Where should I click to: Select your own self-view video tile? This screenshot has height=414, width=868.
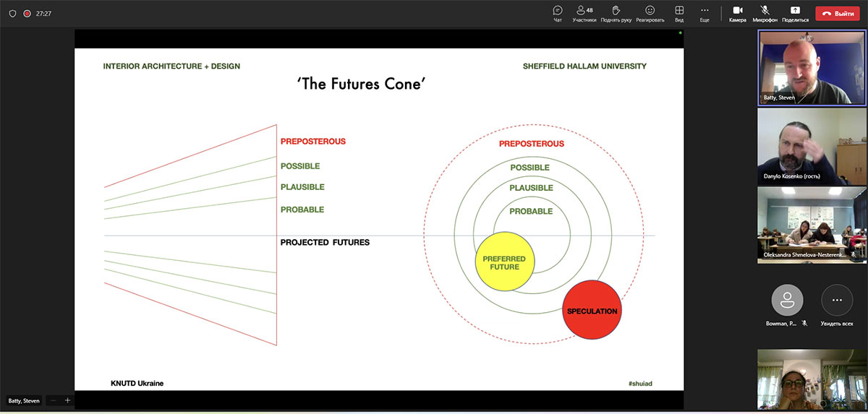tap(811, 379)
